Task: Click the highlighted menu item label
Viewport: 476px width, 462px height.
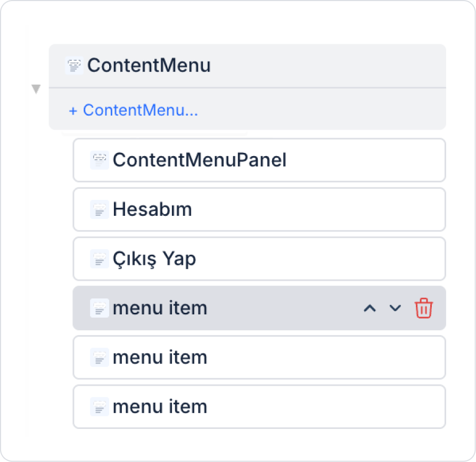Action: (160, 308)
